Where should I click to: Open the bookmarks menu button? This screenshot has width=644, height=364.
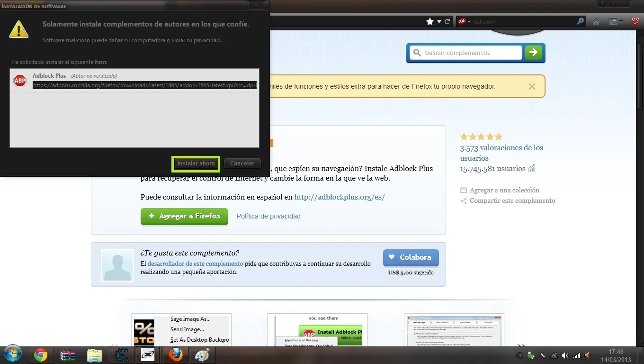[616, 21]
